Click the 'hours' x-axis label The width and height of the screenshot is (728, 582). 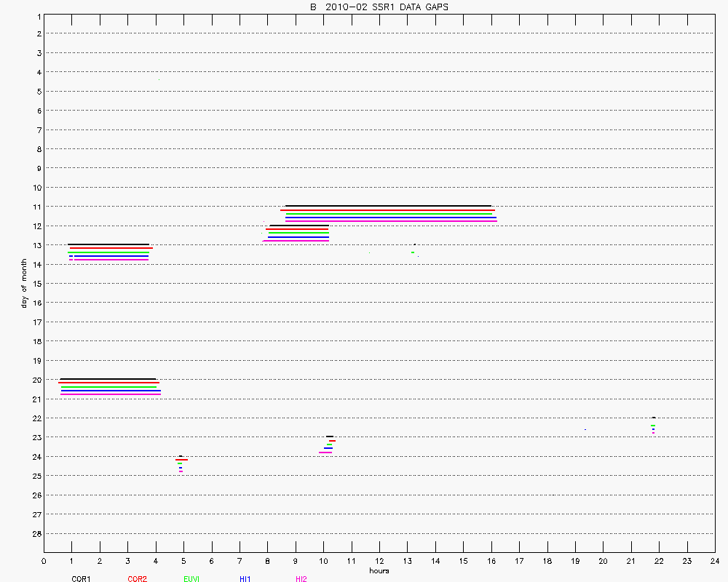point(379,570)
